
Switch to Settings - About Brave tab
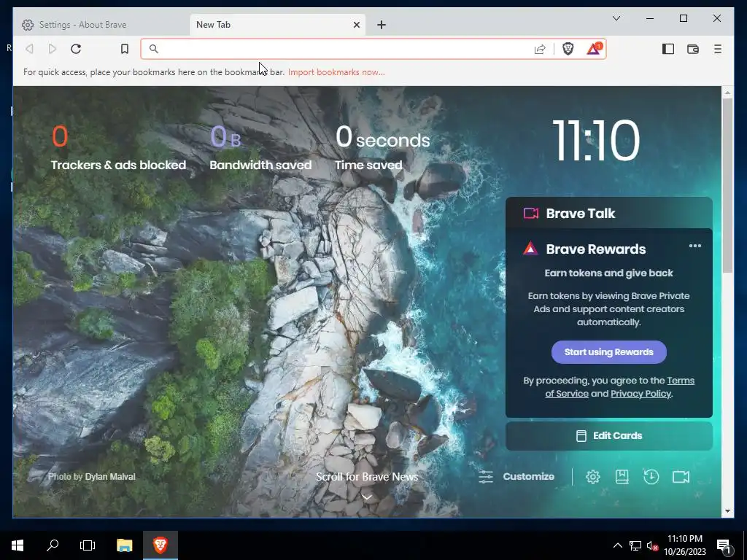coord(101,25)
